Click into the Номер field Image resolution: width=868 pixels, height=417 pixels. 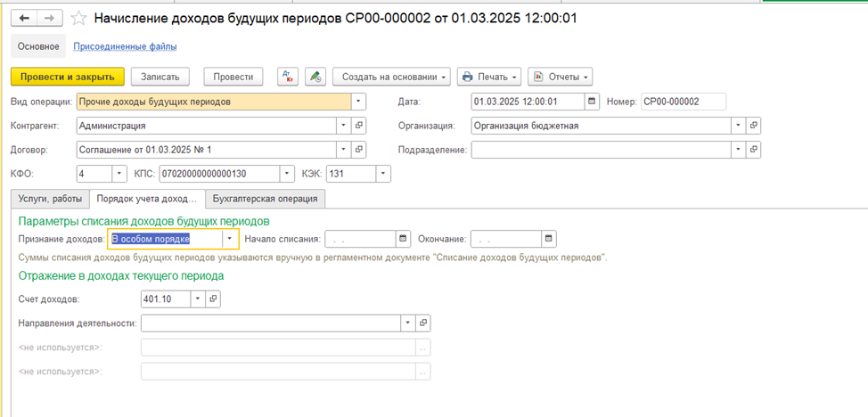pos(684,102)
